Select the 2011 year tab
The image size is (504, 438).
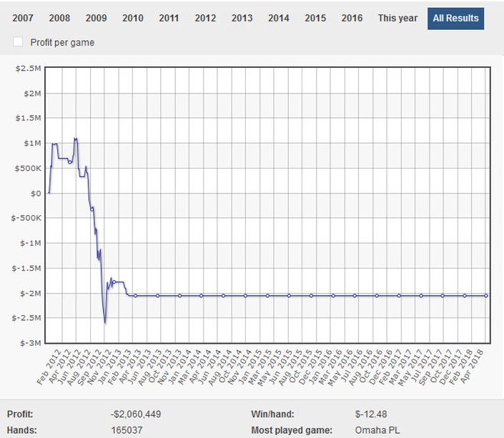(169, 18)
